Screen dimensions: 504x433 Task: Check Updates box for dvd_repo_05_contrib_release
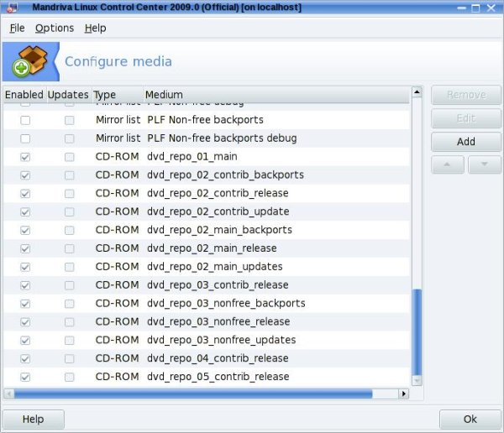tap(69, 377)
